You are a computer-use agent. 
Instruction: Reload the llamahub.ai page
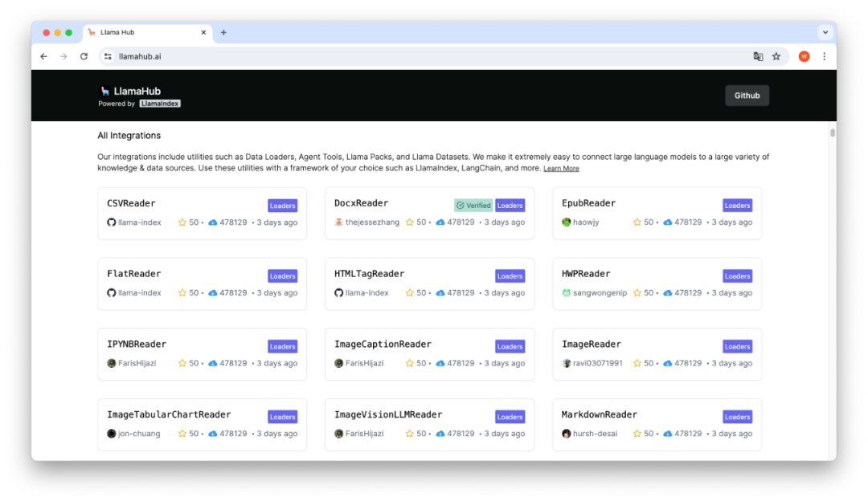point(84,56)
